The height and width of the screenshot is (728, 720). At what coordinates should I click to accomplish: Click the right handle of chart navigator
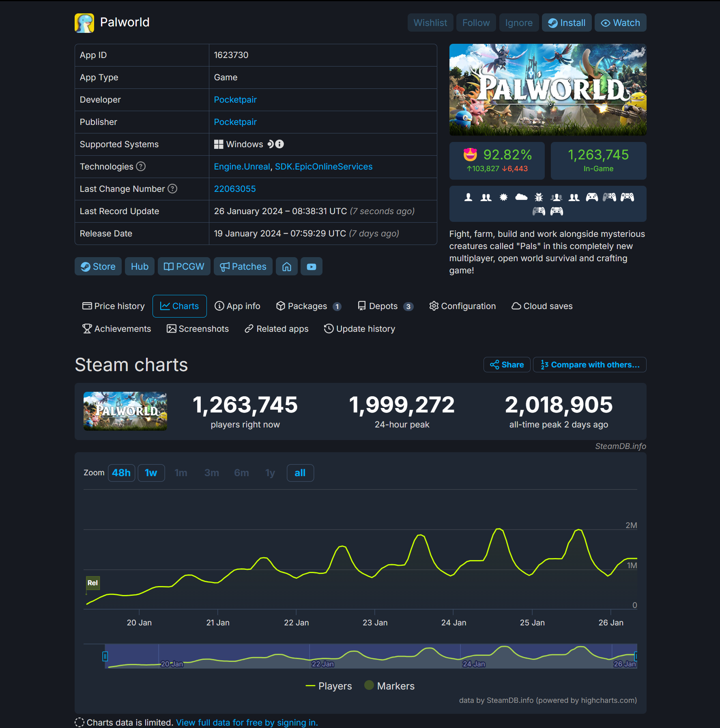(636, 656)
